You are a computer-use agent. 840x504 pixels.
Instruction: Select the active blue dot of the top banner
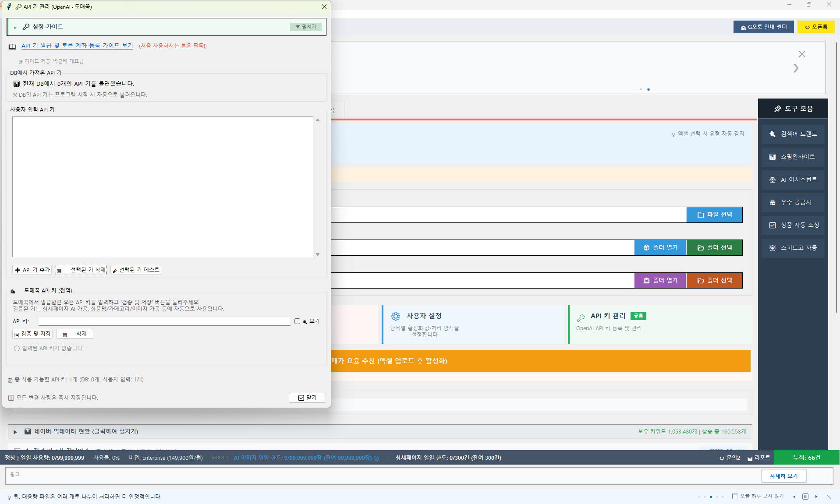(649, 89)
